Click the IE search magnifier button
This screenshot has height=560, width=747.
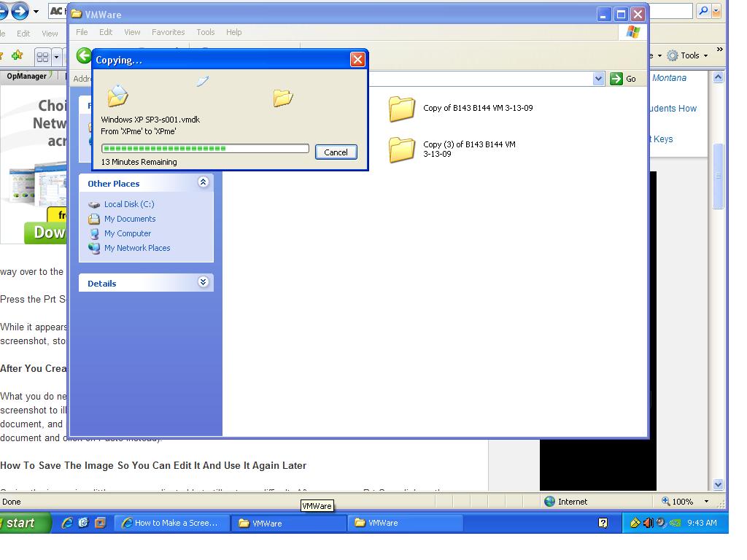(703, 11)
